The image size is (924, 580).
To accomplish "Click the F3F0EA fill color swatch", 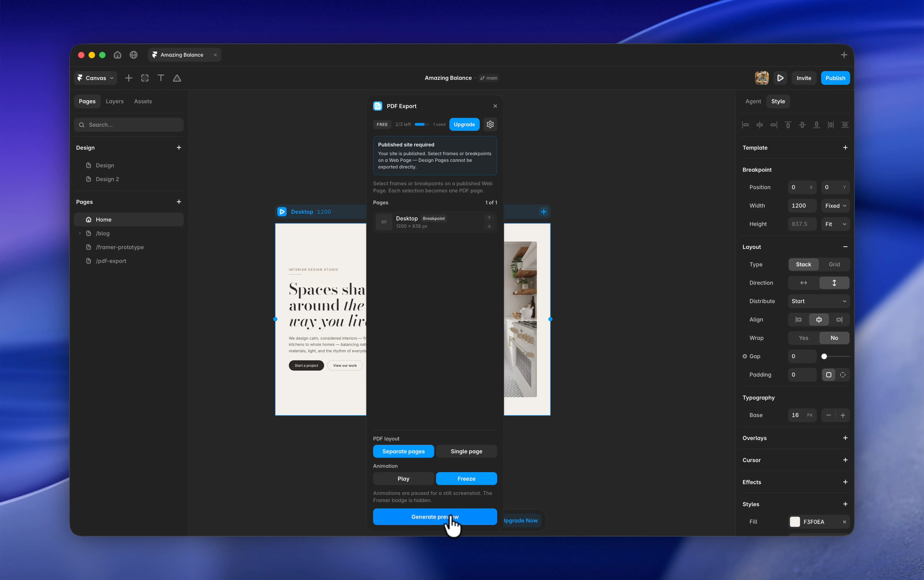I will click(795, 522).
